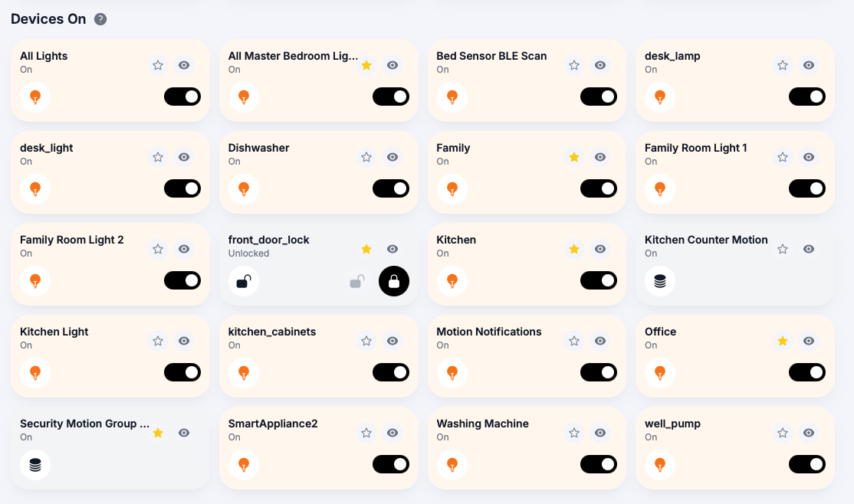
Task: Star the well_pump device
Action: click(783, 433)
